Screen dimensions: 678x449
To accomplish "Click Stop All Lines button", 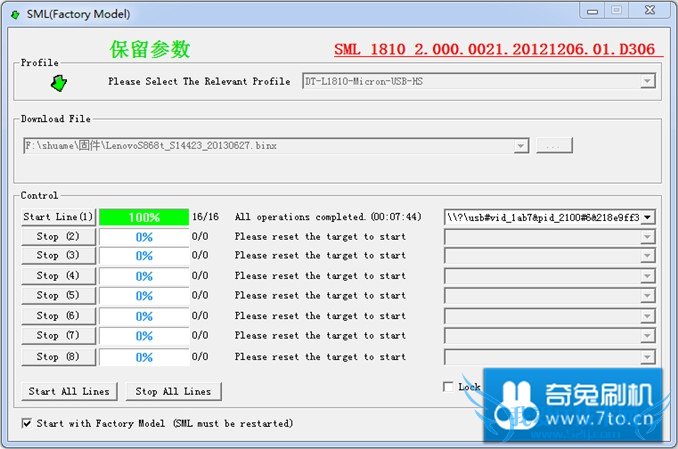I will 173,391.
